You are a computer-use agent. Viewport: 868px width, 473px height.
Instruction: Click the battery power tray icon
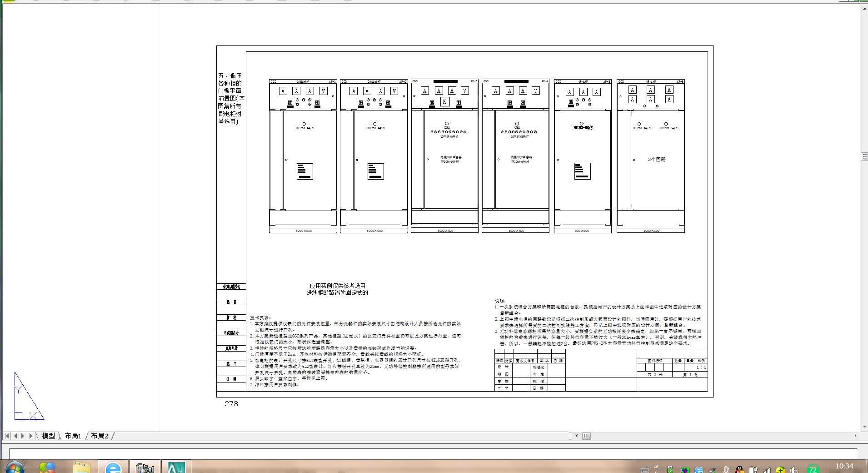[x=753, y=470]
